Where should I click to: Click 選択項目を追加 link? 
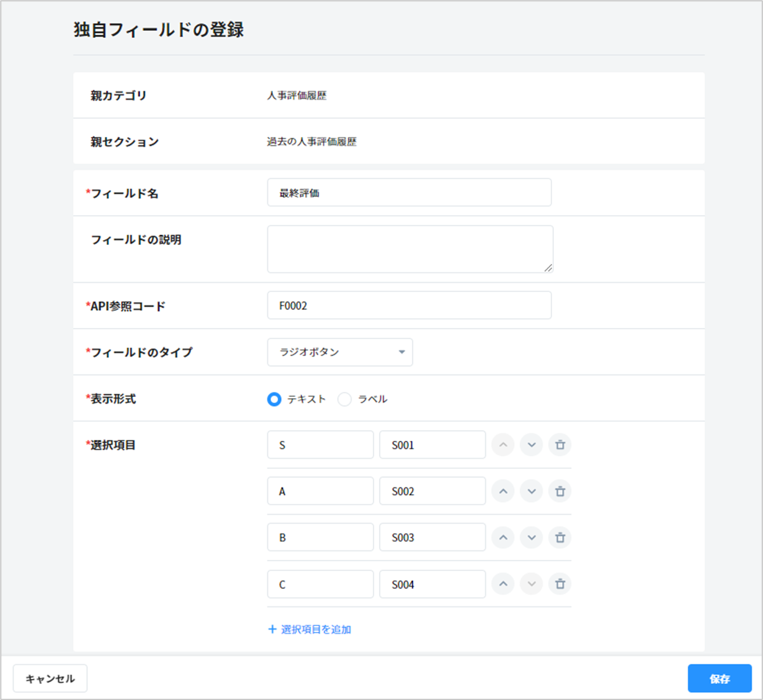310,629
